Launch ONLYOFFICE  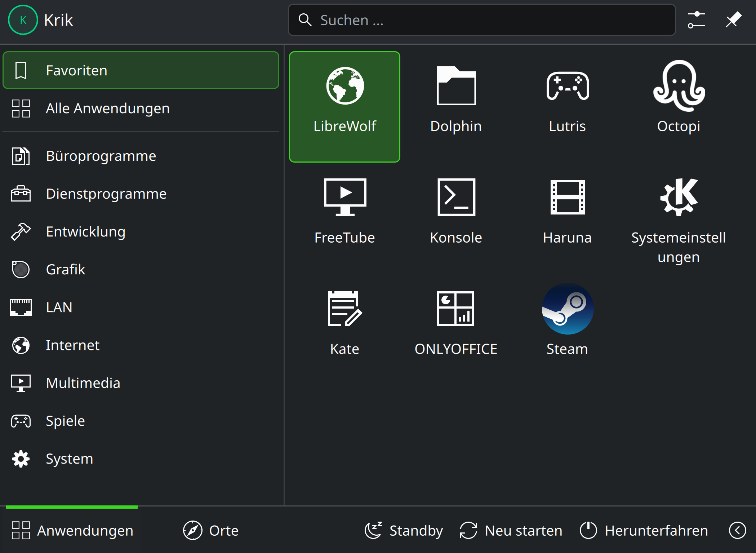(x=456, y=323)
